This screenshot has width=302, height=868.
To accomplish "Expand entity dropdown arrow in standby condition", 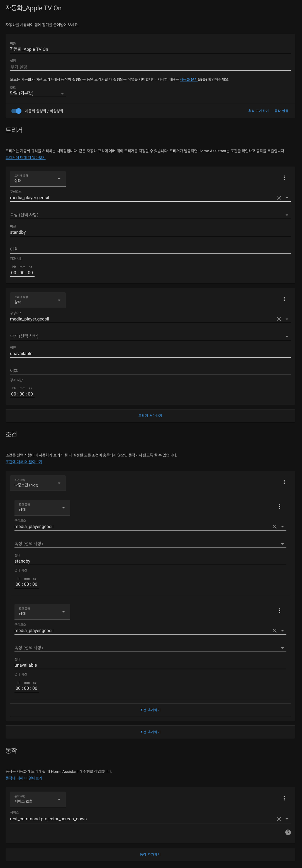I will [x=282, y=527].
